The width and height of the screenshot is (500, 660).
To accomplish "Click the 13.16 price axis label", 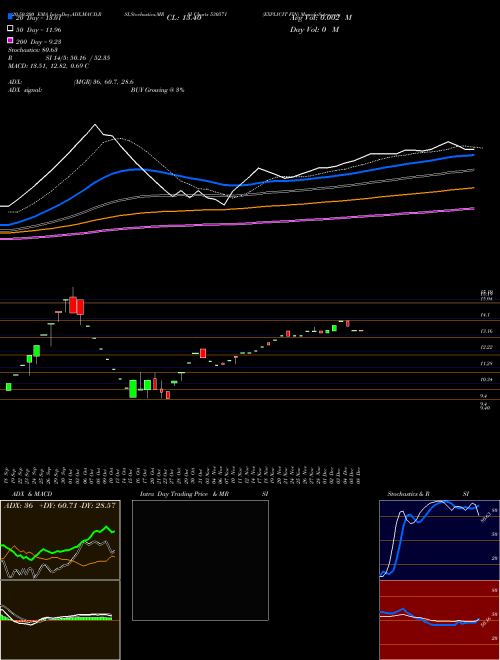I will [x=486, y=331].
